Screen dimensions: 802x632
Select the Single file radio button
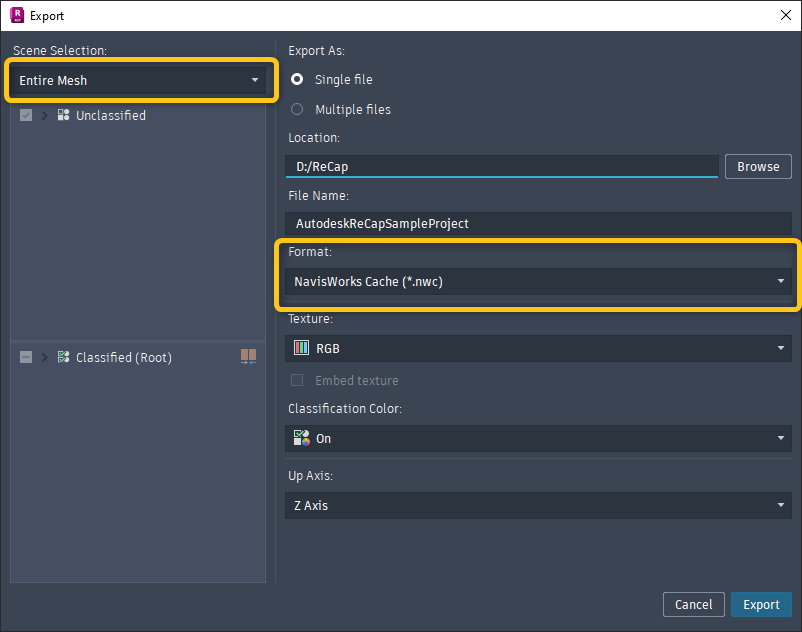pos(297,80)
